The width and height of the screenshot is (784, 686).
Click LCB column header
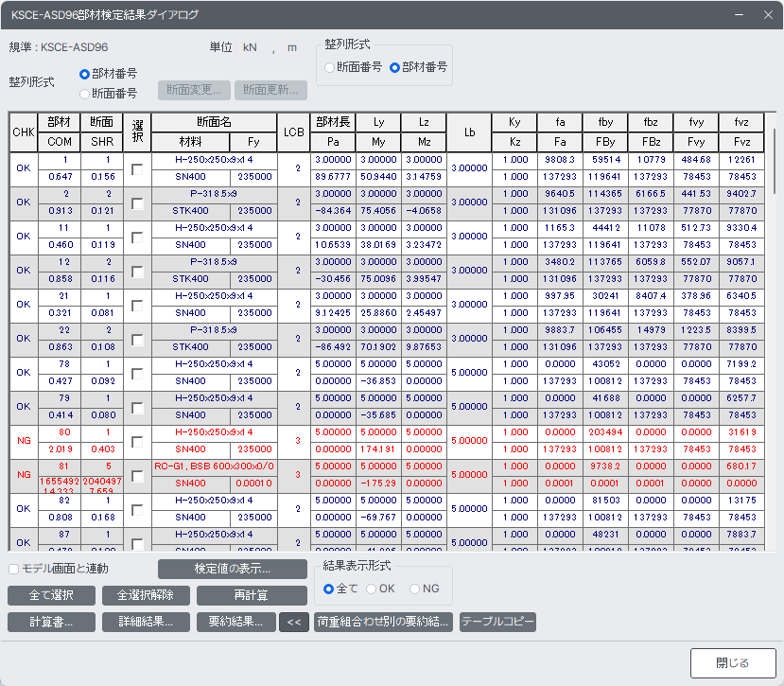point(293,132)
